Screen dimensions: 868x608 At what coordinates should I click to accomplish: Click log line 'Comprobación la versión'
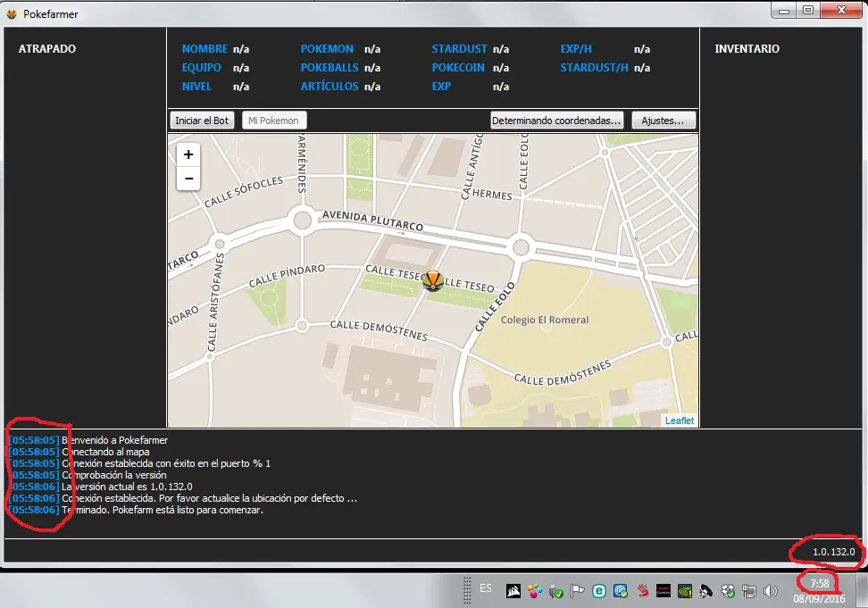(x=113, y=475)
